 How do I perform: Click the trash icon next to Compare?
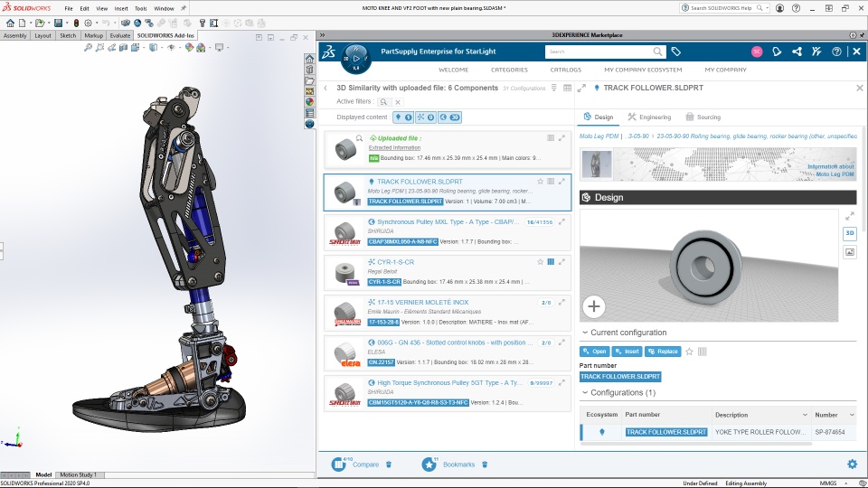coord(389,465)
